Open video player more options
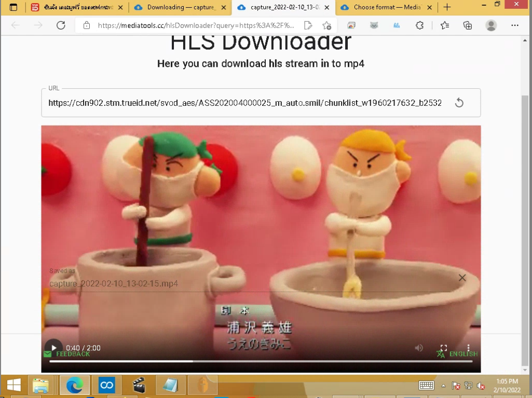The height and width of the screenshot is (398, 532). pos(468,348)
